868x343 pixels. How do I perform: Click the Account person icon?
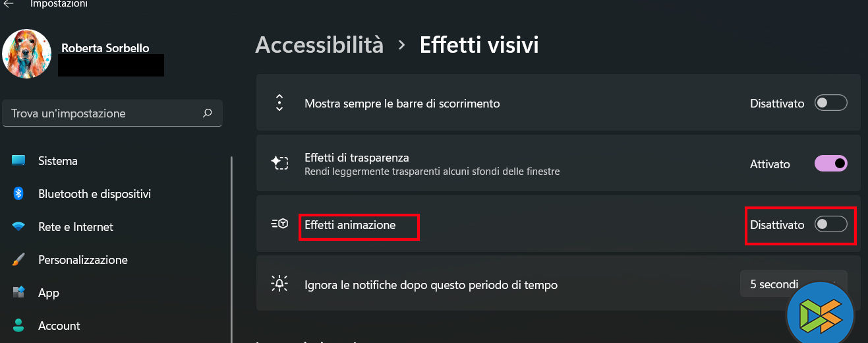point(18,325)
